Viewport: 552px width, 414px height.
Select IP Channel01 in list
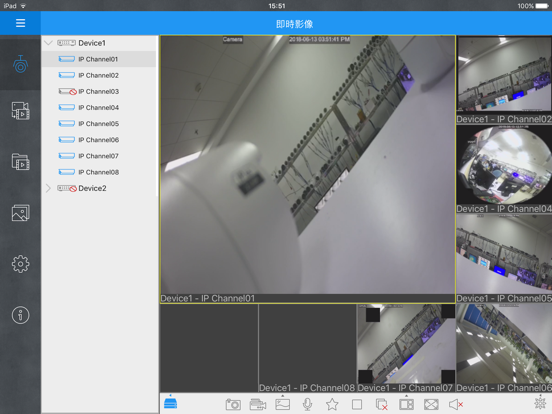coord(99,59)
